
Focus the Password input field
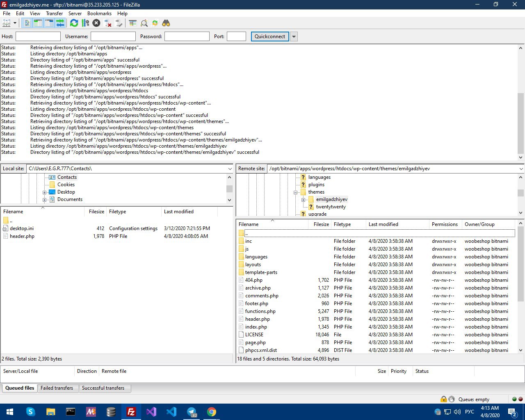(187, 37)
